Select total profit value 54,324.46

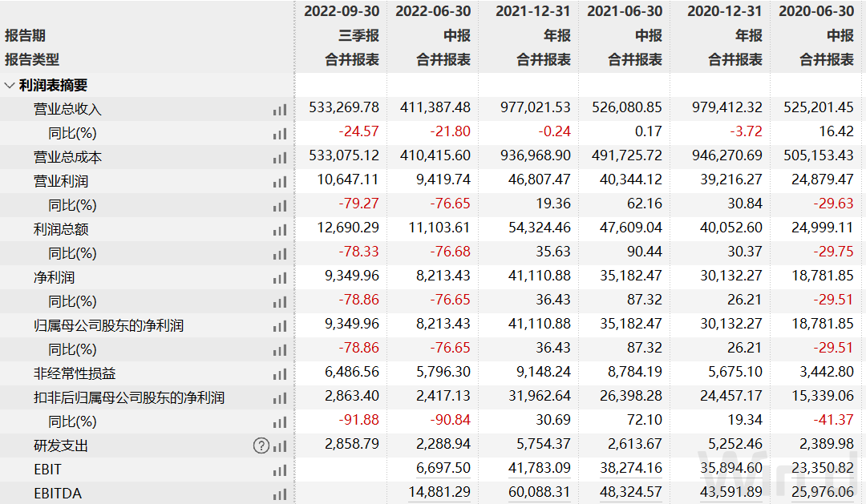pos(540,228)
